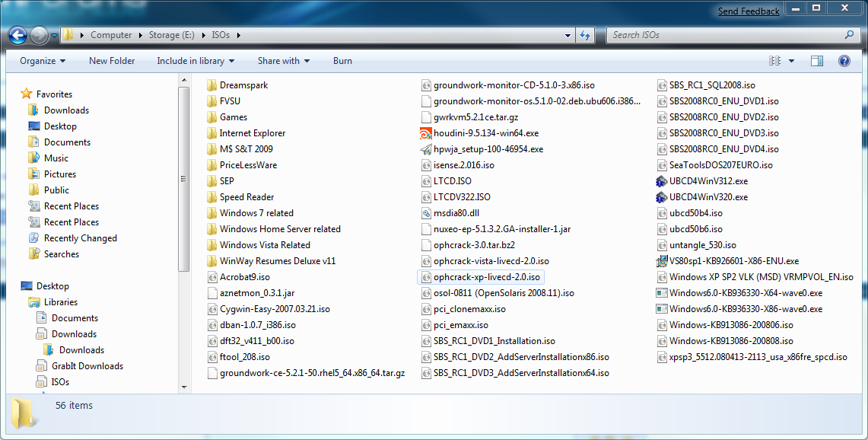Select SeaToolsDOS207EURO.iso file
Screen dimensions: 868x440
tap(720, 165)
